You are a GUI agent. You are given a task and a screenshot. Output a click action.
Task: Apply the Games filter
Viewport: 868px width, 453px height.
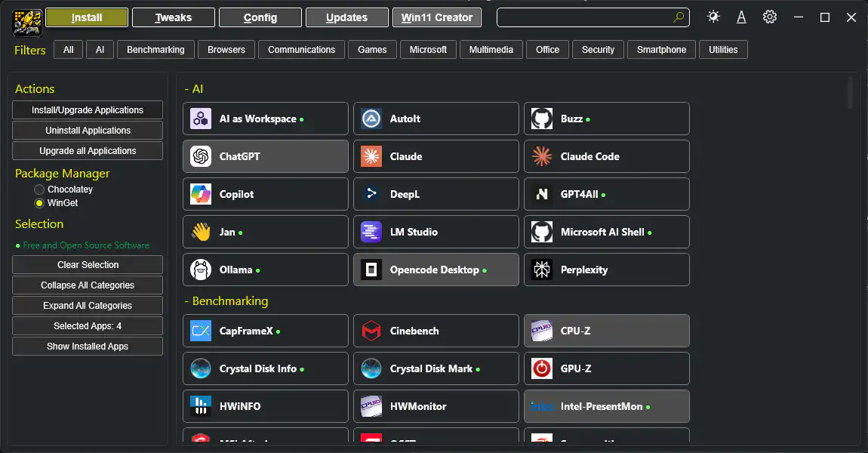[372, 49]
